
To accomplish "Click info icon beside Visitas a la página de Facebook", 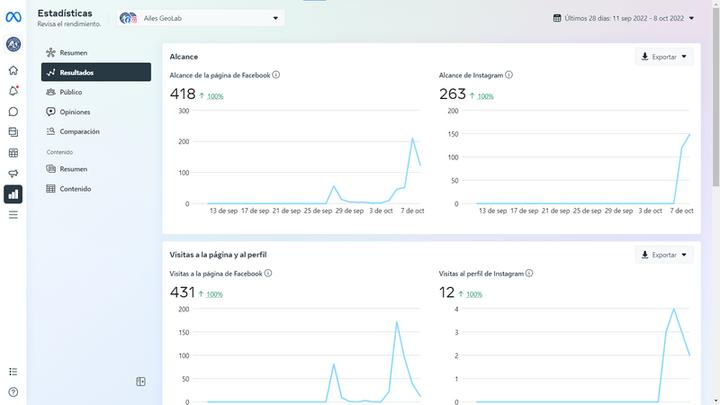I will click(268, 273).
